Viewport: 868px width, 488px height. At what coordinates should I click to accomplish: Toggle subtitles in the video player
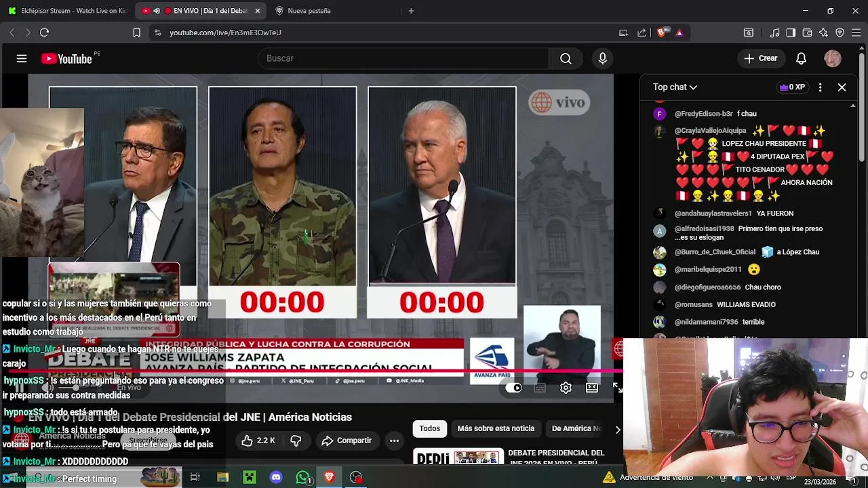click(540, 388)
